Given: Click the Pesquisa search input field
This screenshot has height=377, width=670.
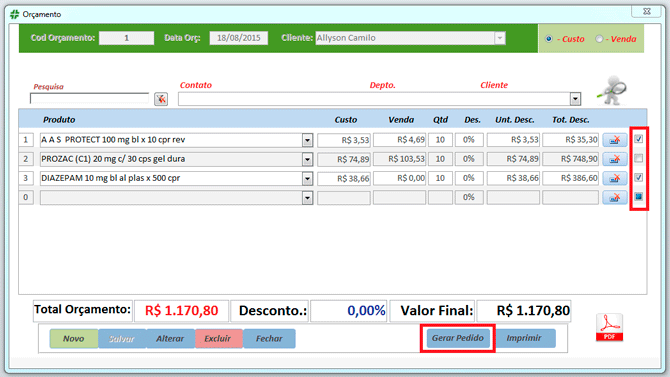Looking at the screenshot, I should click(90, 98).
